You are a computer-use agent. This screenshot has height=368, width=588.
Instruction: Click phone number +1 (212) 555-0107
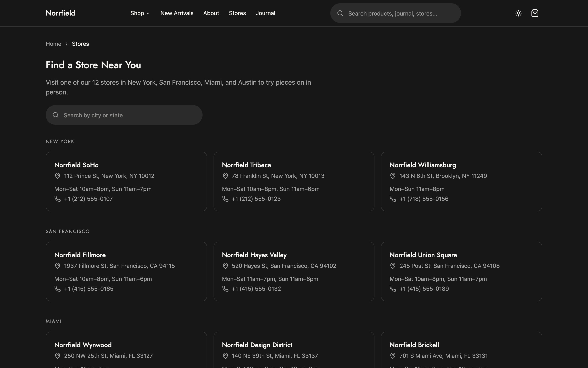click(88, 199)
